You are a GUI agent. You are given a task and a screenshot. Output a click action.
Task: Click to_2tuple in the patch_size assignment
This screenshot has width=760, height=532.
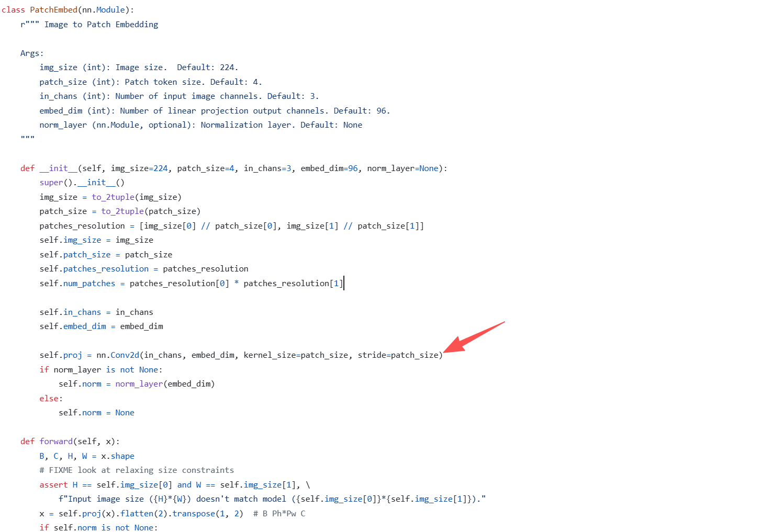[x=122, y=211]
